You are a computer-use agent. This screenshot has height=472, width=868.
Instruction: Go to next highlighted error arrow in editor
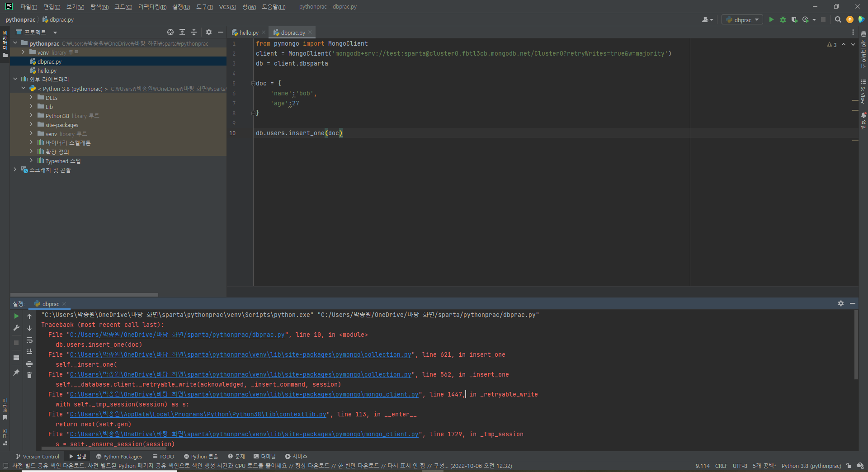(853, 44)
